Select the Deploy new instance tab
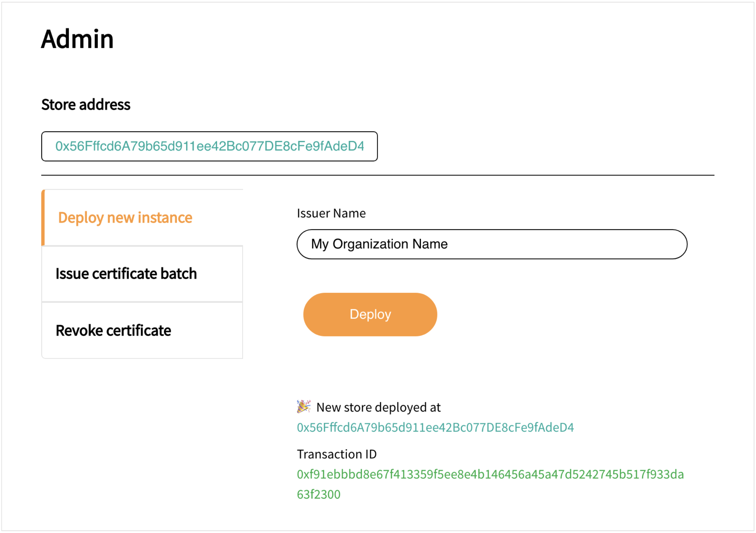This screenshot has height=533, width=756. pos(125,217)
